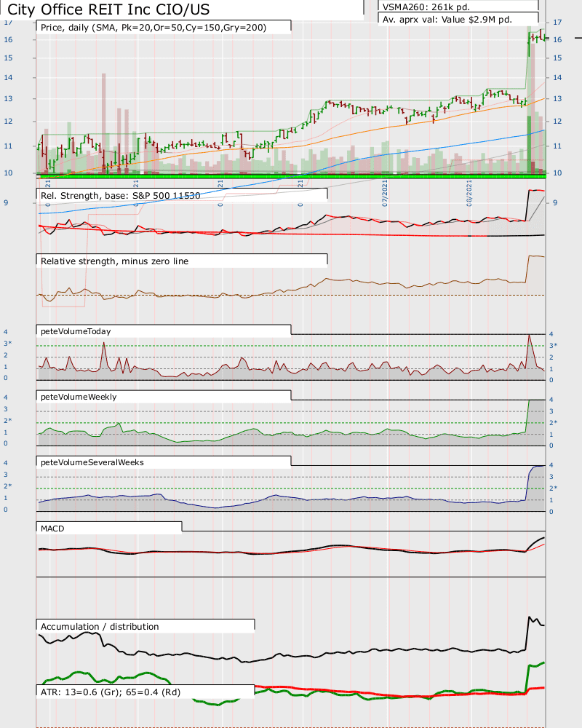Click the 3* threshold label in peteVolumeToday
Viewport: 582px width, 728px height.
tap(554, 345)
